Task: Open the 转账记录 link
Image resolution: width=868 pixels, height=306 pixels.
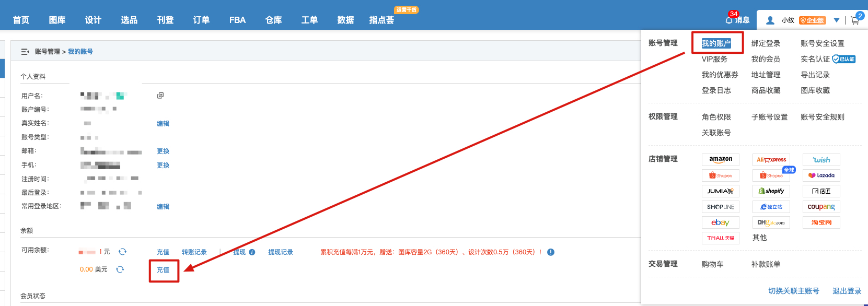Action: click(194, 252)
